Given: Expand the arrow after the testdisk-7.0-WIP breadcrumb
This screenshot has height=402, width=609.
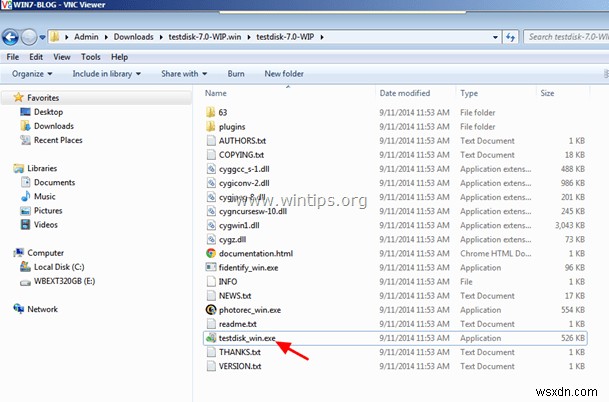Looking at the screenshot, I should click(x=322, y=37).
